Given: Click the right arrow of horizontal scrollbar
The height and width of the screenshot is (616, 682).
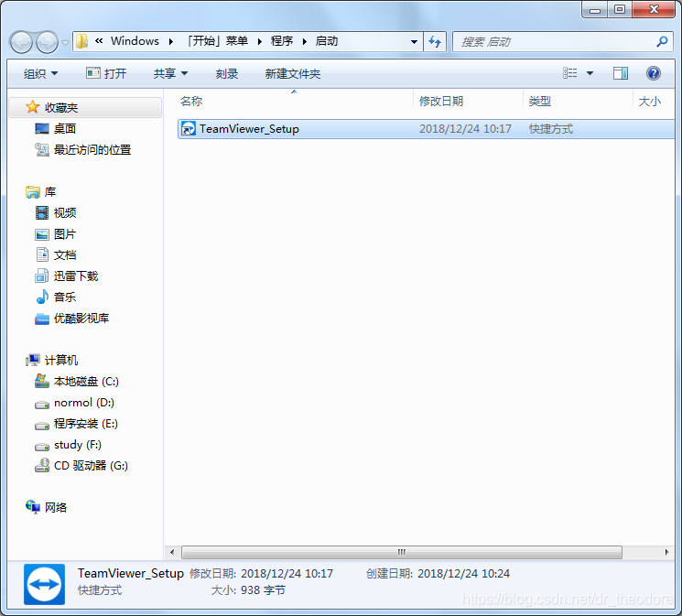Looking at the screenshot, I should coord(666,552).
